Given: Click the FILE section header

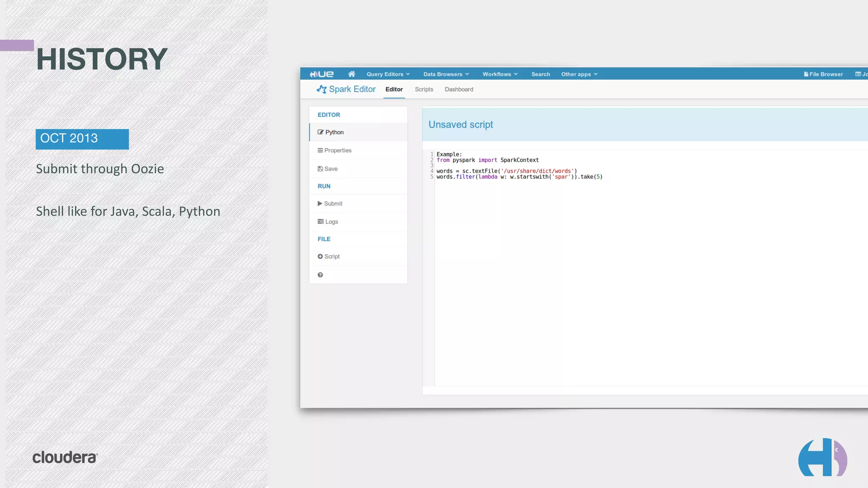Looking at the screenshot, I should 324,239.
